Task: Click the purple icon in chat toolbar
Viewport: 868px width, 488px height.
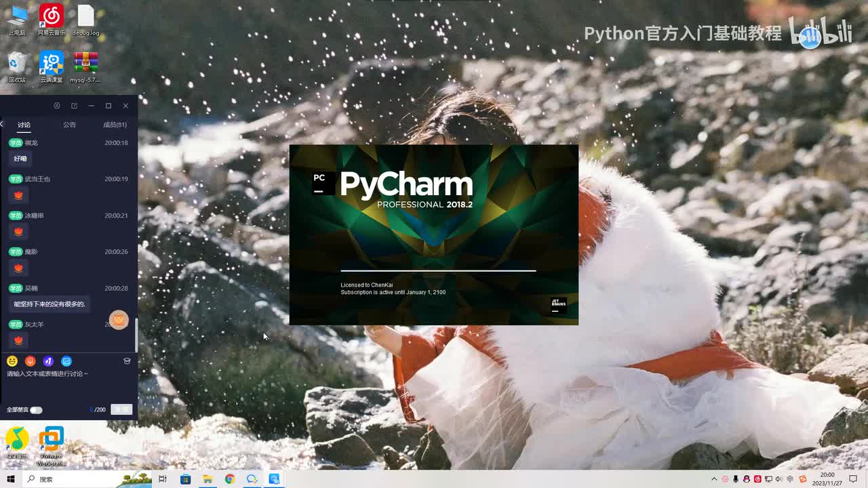Action: [x=48, y=361]
